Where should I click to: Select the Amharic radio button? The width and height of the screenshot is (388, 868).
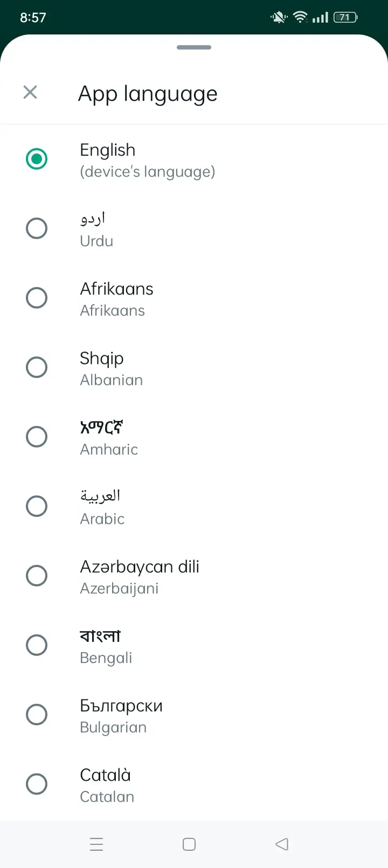coord(37,437)
